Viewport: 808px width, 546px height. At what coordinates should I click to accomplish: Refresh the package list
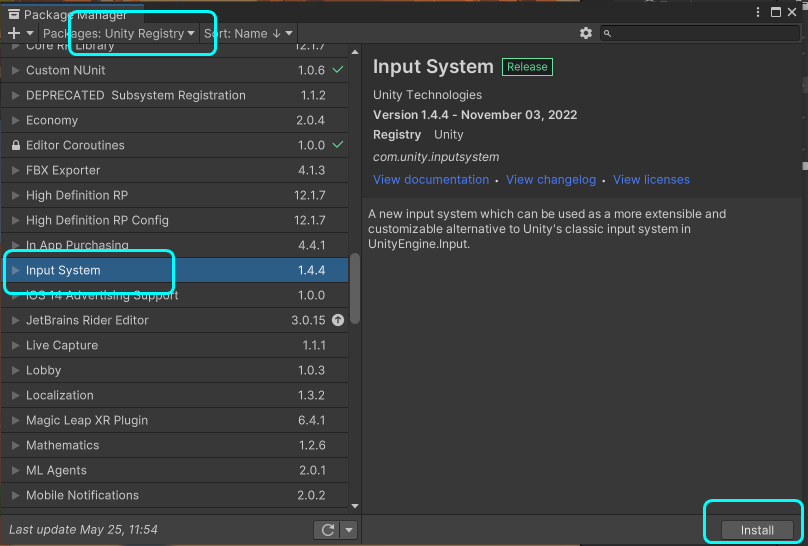point(328,530)
